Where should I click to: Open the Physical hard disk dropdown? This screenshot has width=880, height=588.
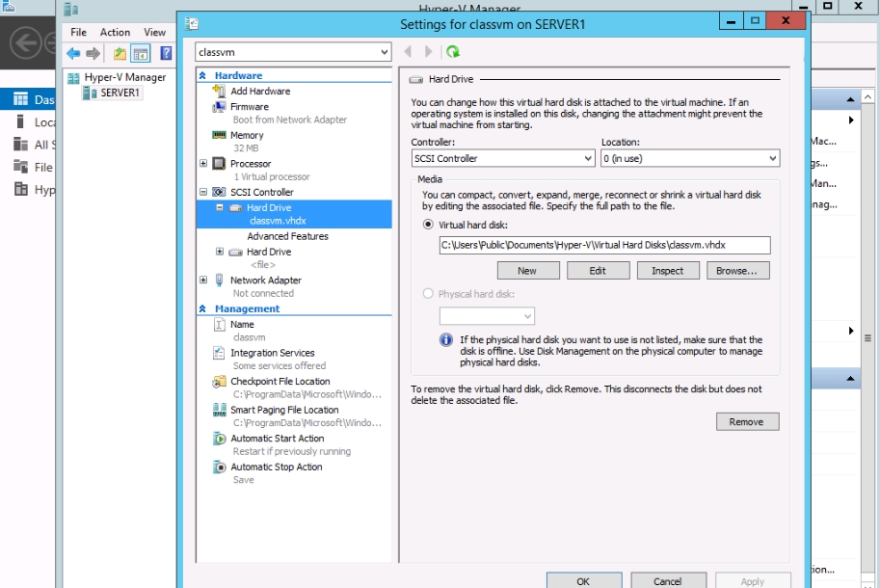(487, 316)
